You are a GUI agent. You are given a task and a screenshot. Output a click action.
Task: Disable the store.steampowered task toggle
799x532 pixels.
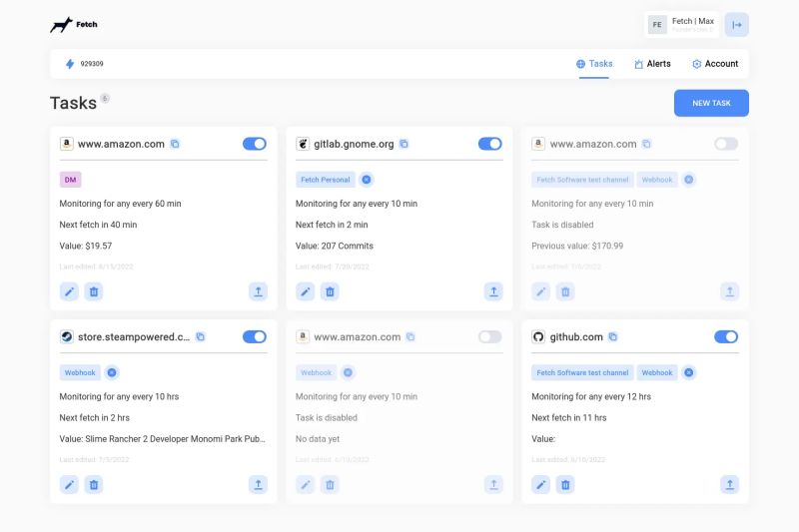[255, 336]
